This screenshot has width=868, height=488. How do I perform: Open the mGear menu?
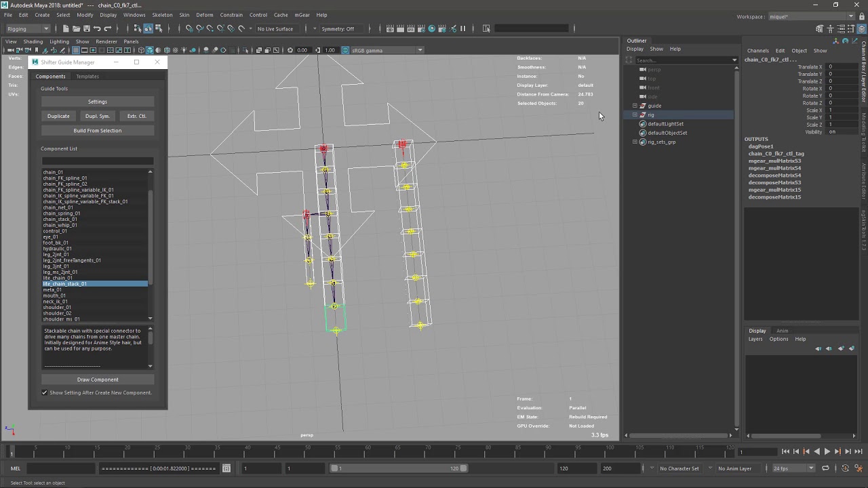coord(302,15)
